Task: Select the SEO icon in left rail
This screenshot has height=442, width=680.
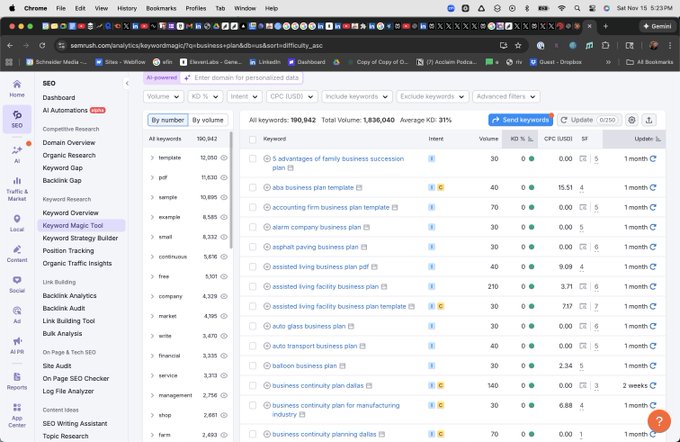Action: (x=17, y=119)
